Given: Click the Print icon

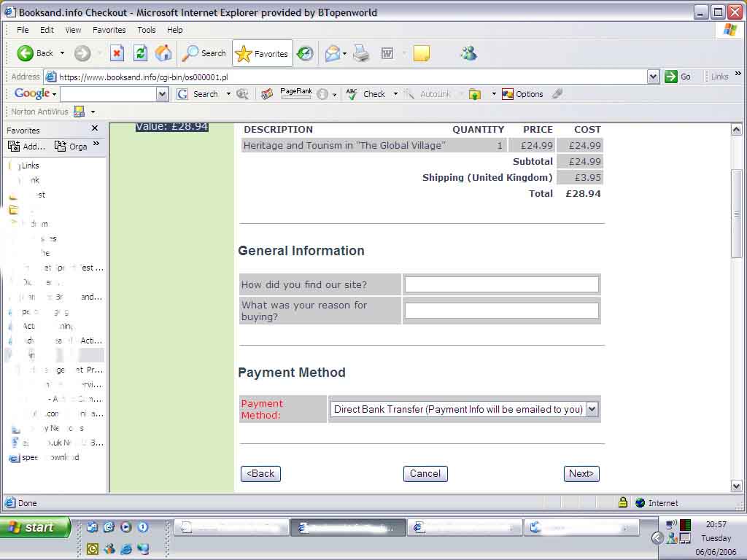Looking at the screenshot, I should (361, 53).
